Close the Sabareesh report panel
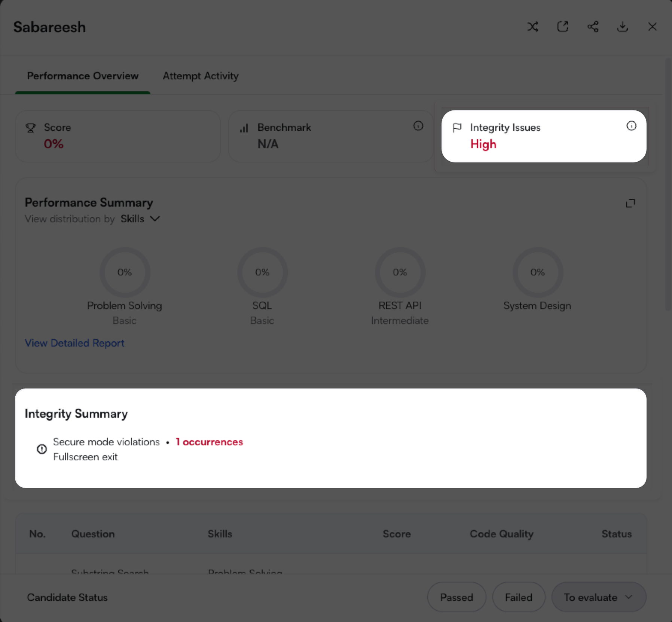Screen dimensions: 672x622 tap(652, 27)
